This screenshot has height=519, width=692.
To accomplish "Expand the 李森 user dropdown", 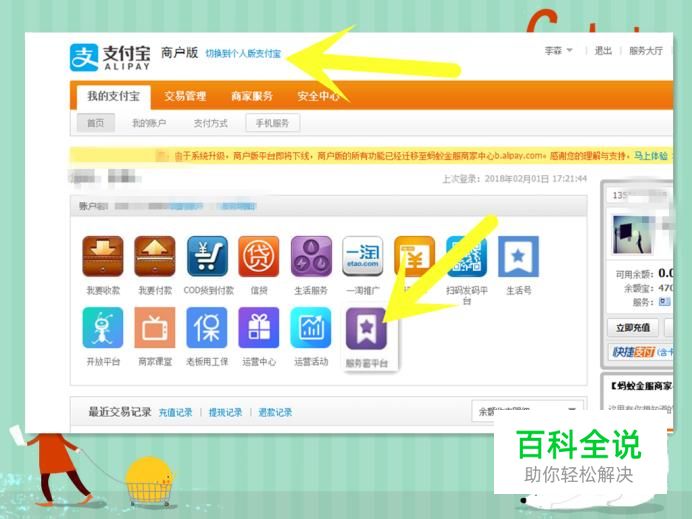I will pos(559,51).
